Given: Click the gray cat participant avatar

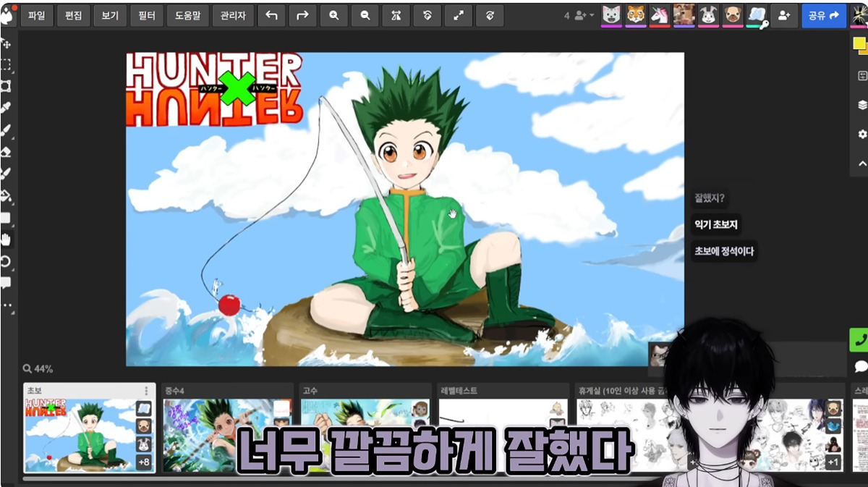Looking at the screenshot, I should [x=611, y=14].
